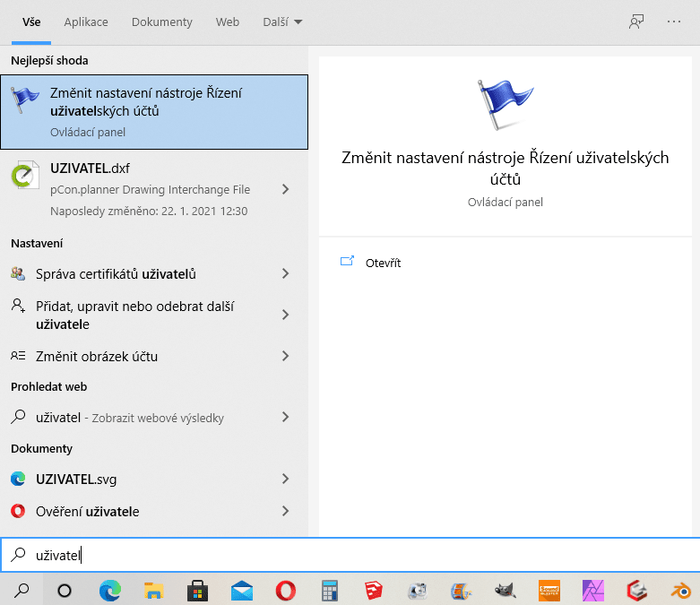This screenshot has height=605, width=700.
Task: Open the Mail app from the taskbar
Action: click(241, 591)
